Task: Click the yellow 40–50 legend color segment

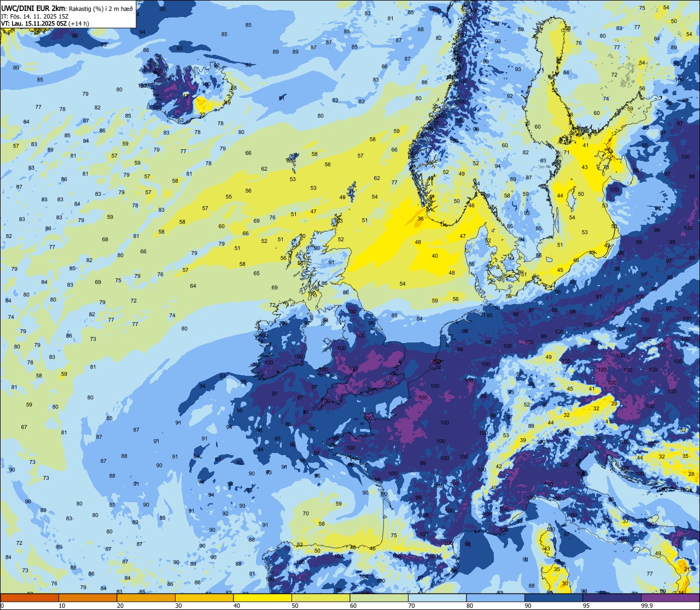Action: (x=262, y=597)
